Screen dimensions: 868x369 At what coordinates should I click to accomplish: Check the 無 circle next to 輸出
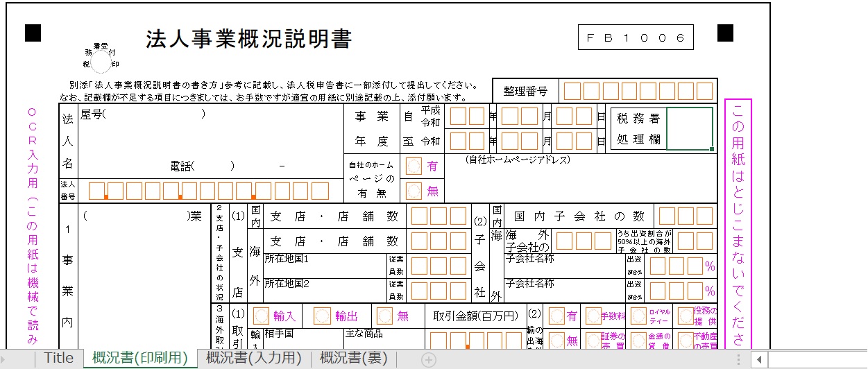click(x=384, y=316)
